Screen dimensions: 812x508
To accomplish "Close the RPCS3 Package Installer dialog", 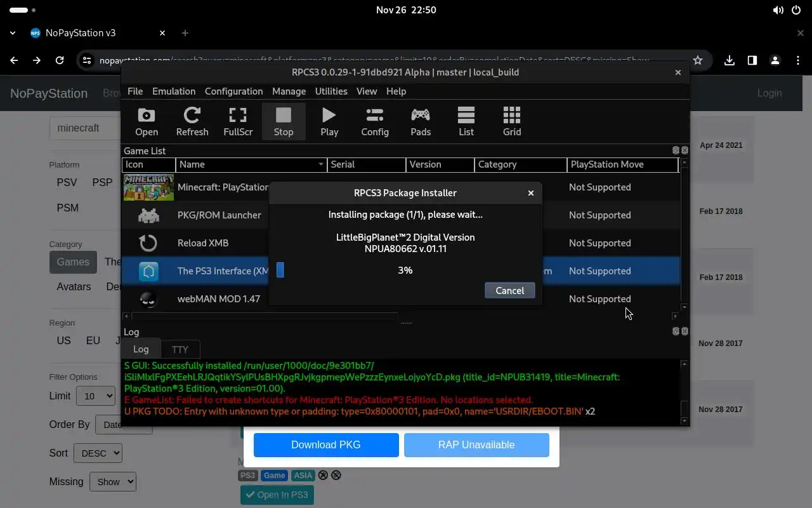I will [x=531, y=193].
